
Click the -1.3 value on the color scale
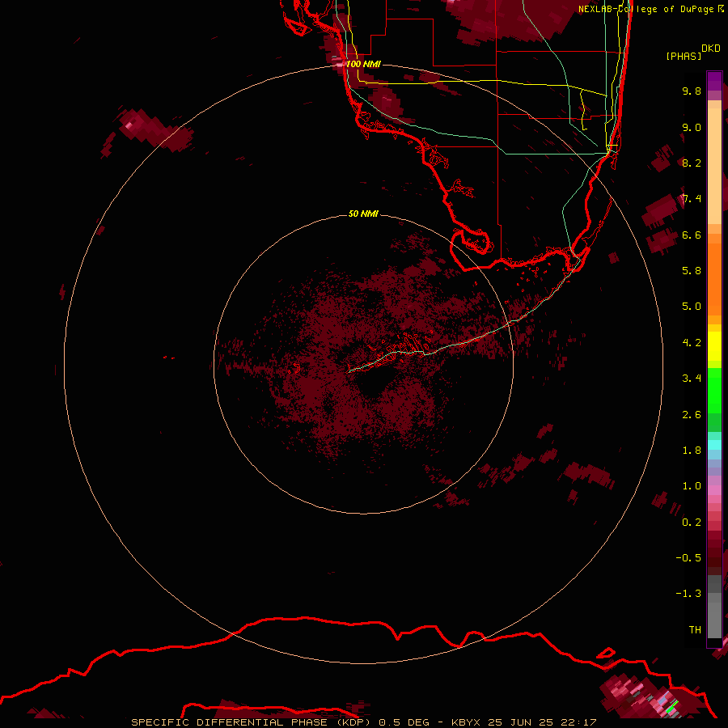click(x=688, y=594)
